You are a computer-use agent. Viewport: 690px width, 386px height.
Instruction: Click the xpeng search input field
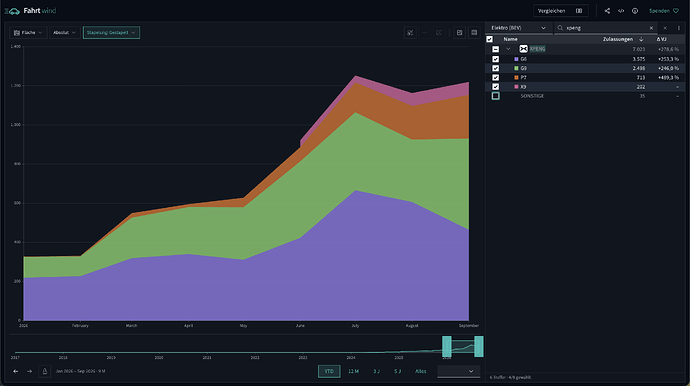tap(606, 28)
